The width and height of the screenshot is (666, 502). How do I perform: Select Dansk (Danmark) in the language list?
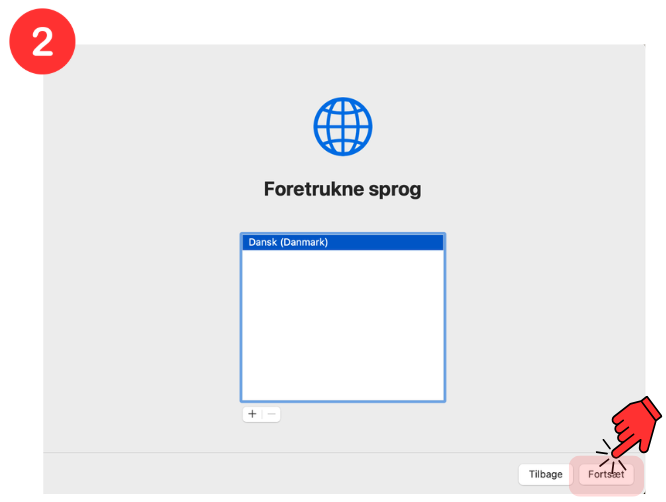342,242
